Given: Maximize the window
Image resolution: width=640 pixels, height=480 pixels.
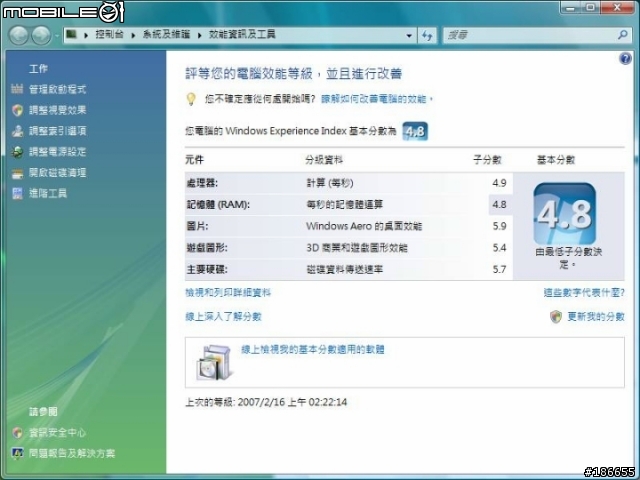Looking at the screenshot, I should coord(590,7).
